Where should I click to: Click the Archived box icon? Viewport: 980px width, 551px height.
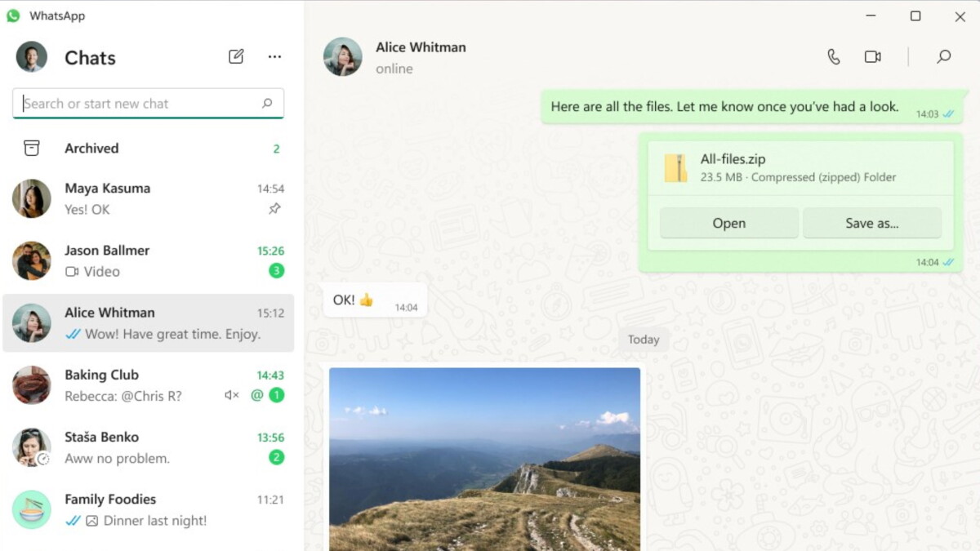(31, 148)
